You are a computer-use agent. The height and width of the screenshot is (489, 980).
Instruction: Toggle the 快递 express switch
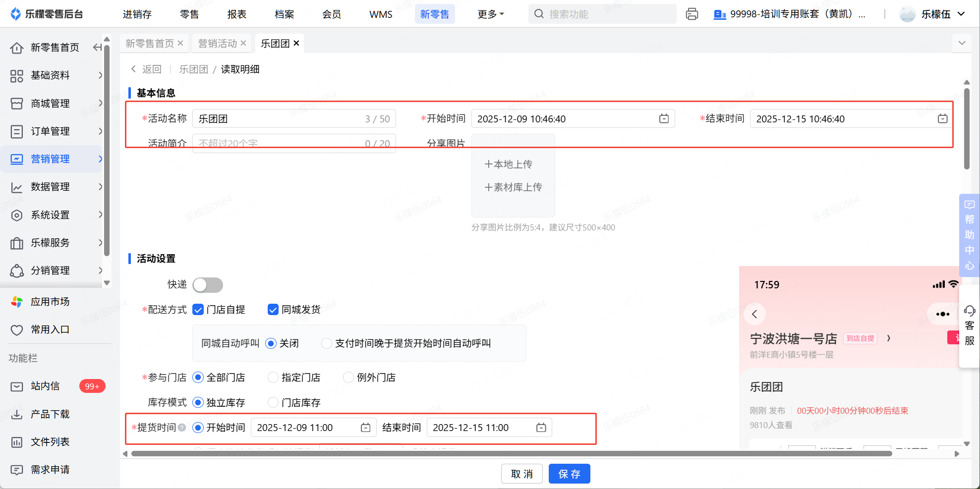pos(208,285)
